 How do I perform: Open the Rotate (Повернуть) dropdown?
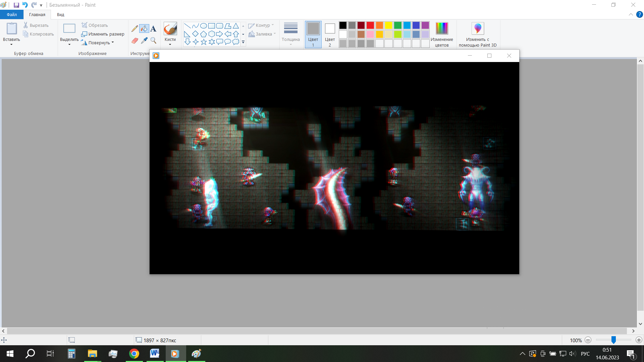(98, 43)
